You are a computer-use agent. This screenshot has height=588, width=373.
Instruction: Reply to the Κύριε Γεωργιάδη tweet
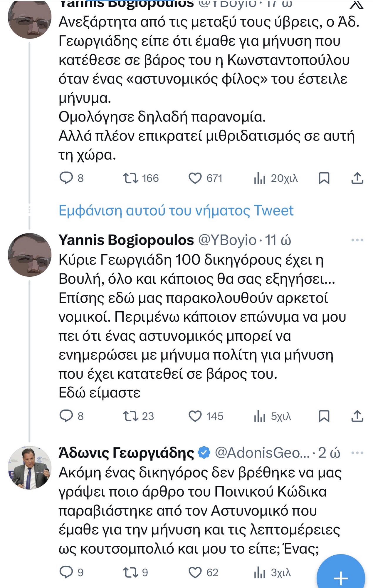pos(66,416)
